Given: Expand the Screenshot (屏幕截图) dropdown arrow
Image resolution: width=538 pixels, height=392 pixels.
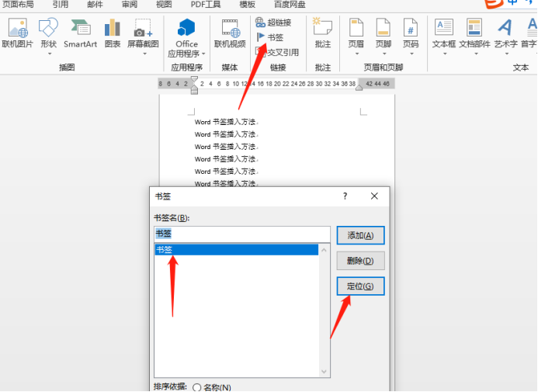Looking at the screenshot, I should [x=144, y=54].
